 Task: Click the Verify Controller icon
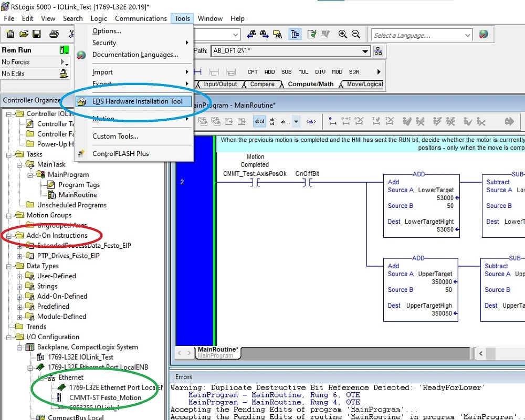tap(311, 34)
